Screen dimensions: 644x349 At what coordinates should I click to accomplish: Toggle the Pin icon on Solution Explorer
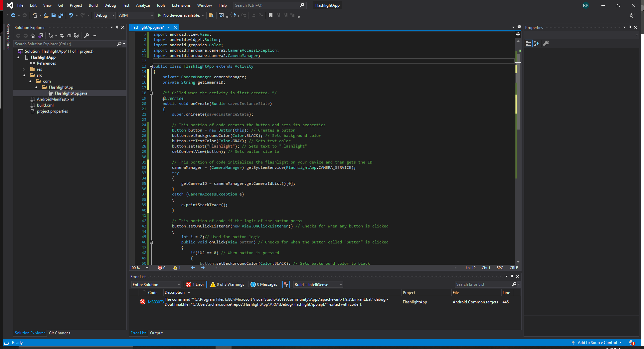tap(117, 27)
